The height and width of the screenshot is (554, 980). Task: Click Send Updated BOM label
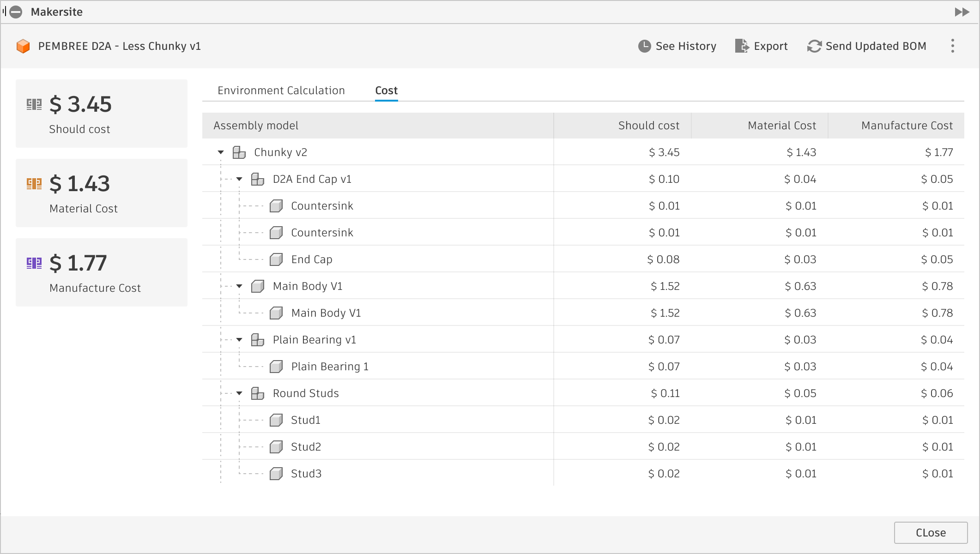[x=876, y=46]
